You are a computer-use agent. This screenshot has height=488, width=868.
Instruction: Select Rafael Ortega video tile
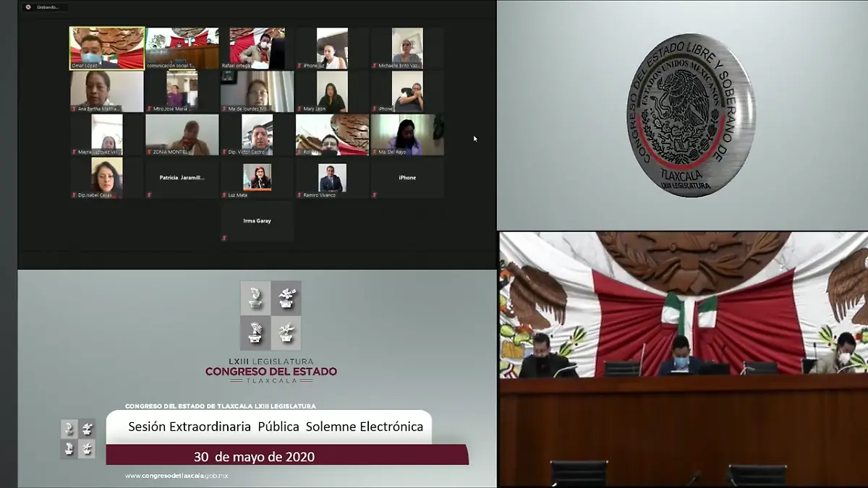257,48
